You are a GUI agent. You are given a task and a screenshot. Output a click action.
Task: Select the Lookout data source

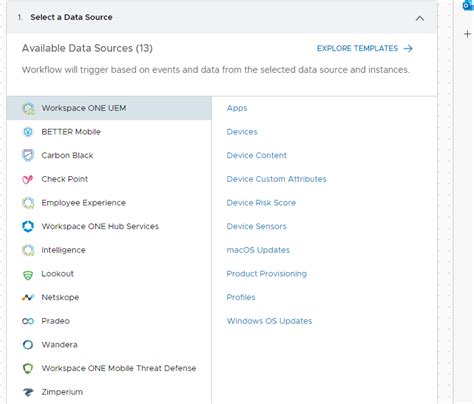[109, 274]
